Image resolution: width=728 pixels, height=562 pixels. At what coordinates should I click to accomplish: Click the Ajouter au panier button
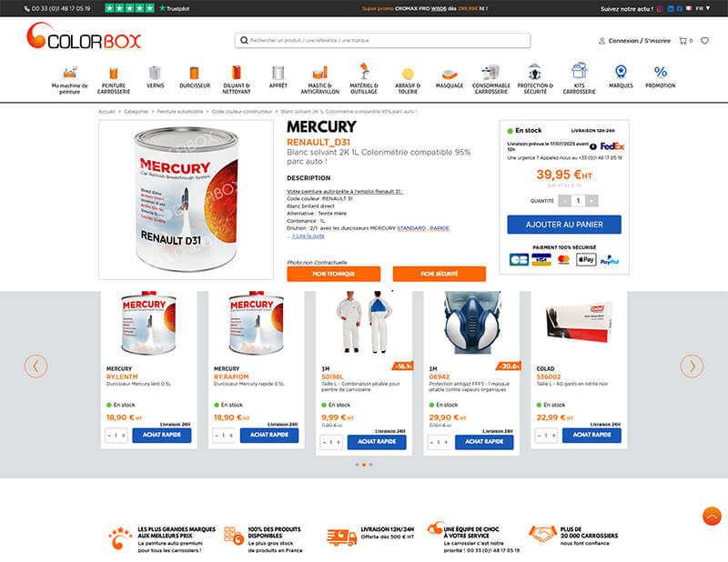[564, 225]
